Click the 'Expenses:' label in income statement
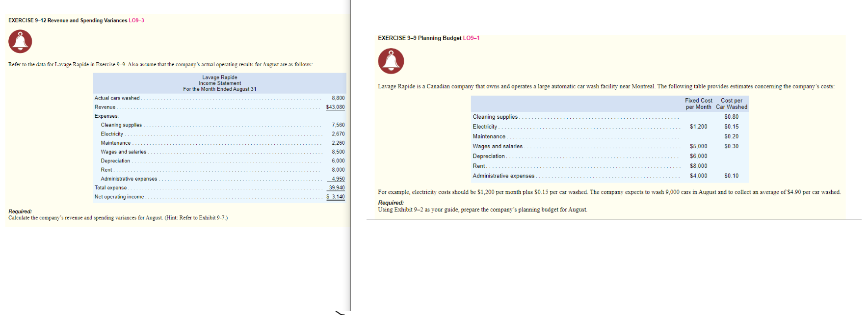Viewport: 868px width, 315px height. pyautogui.click(x=106, y=116)
